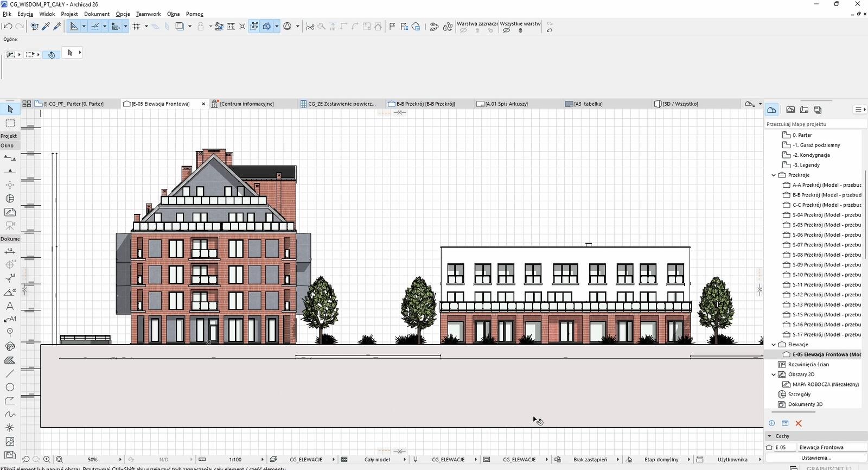Switch to the B-B Przekrój tab
The width and height of the screenshot is (868, 470).
tap(425, 104)
